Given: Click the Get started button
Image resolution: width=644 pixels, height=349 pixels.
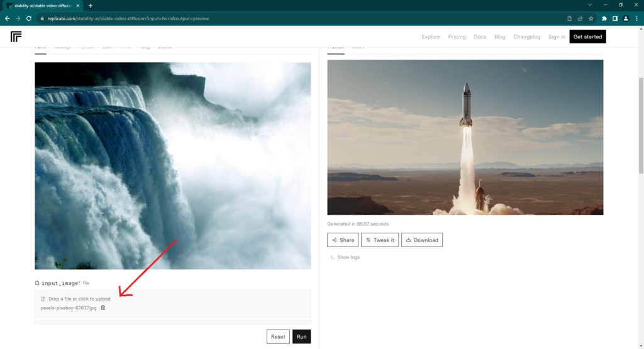Looking at the screenshot, I should [587, 36].
